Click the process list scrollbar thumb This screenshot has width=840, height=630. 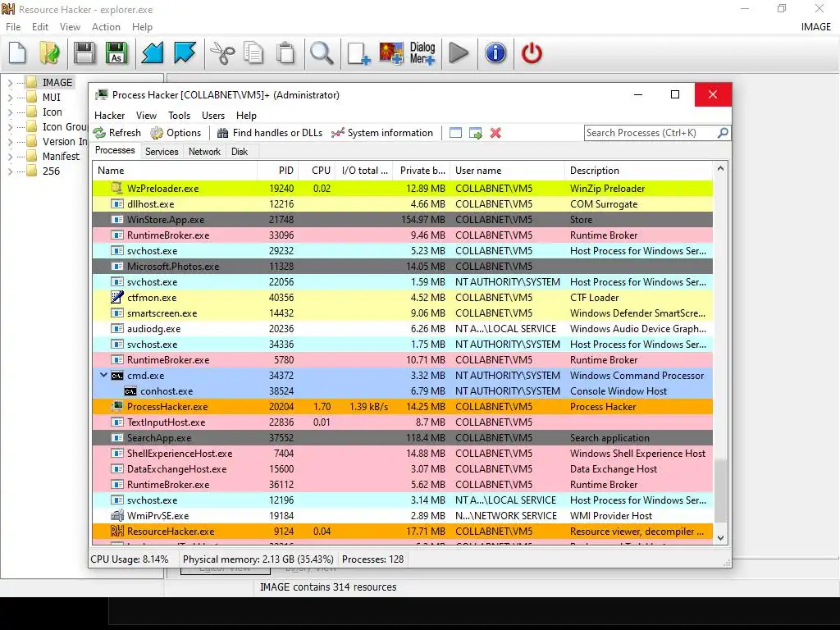[720, 491]
